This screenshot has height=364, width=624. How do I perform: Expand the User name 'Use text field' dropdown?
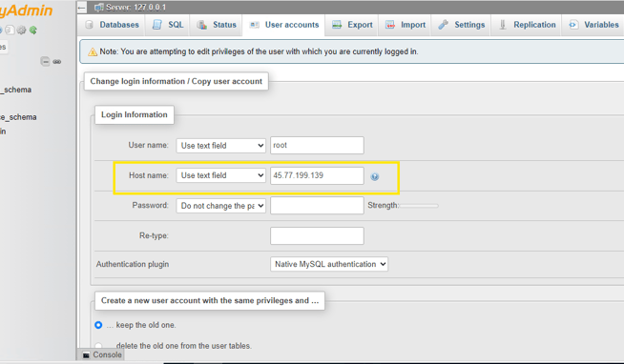[220, 146]
